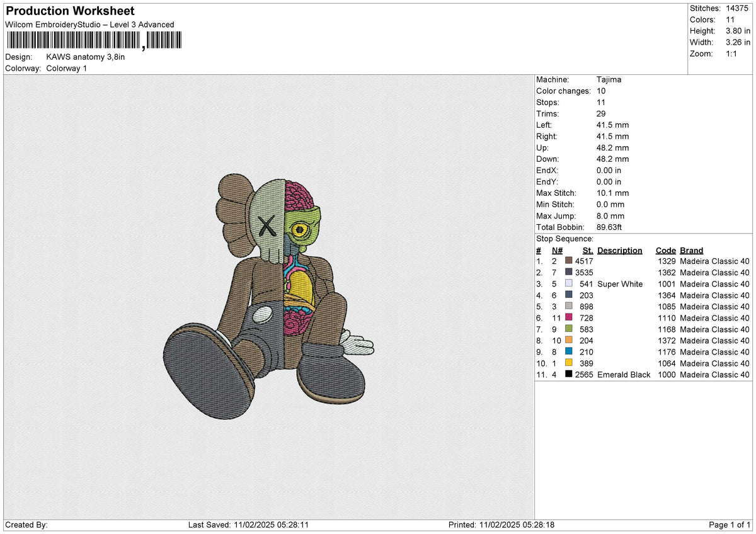Select the Color changes value 10

point(601,91)
